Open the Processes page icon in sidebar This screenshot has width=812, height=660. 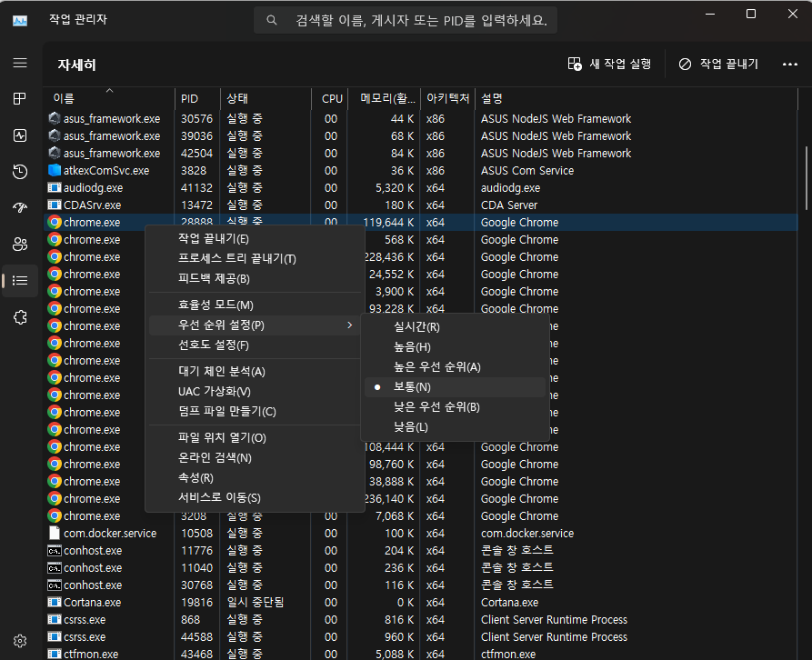pos(20,99)
